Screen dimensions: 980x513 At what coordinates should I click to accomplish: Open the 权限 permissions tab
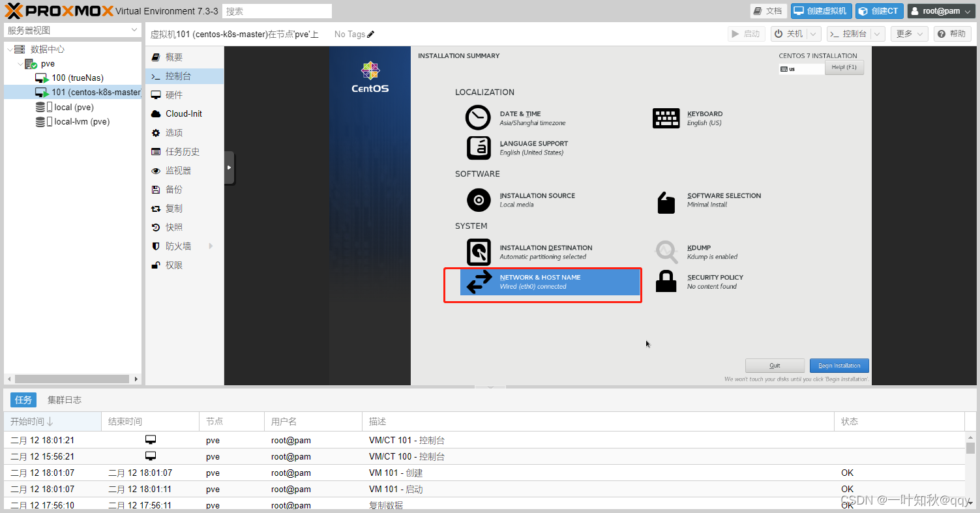(185, 265)
